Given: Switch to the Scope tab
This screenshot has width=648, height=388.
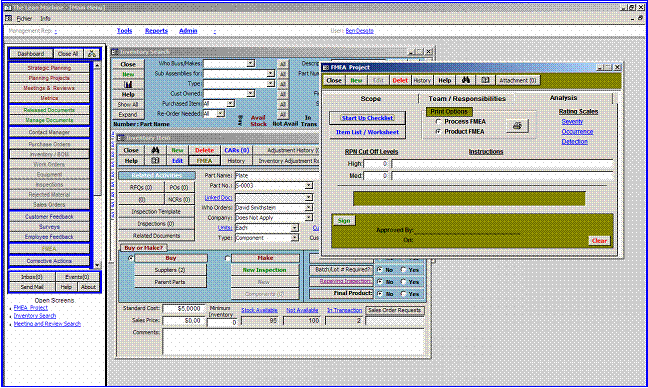Looking at the screenshot, I should tap(371, 99).
